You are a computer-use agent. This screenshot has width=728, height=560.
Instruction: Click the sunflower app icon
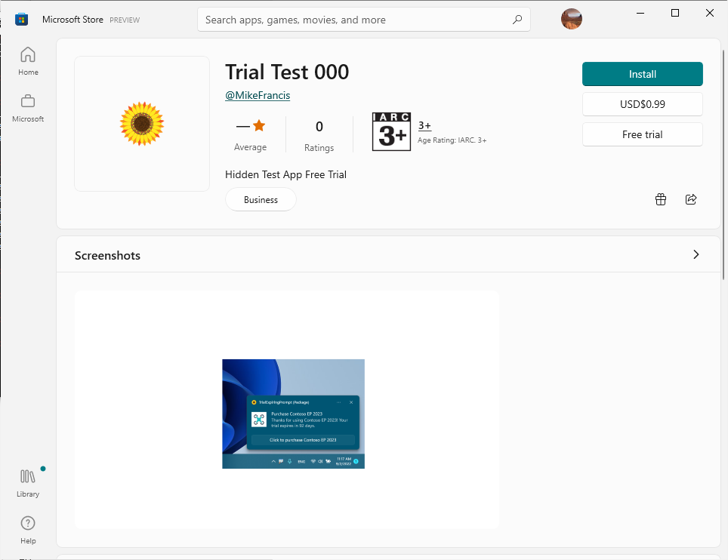142,124
